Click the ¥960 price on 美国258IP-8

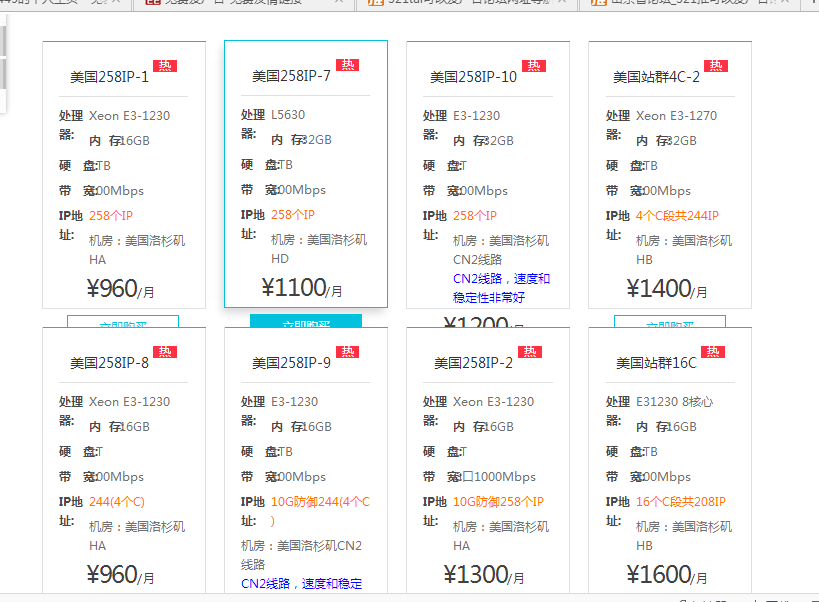pos(120,575)
